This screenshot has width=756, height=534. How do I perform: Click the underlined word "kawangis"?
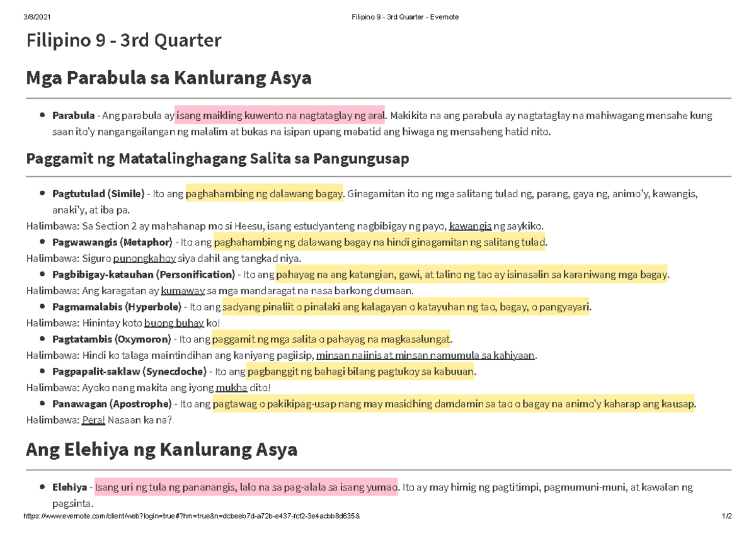click(x=470, y=225)
